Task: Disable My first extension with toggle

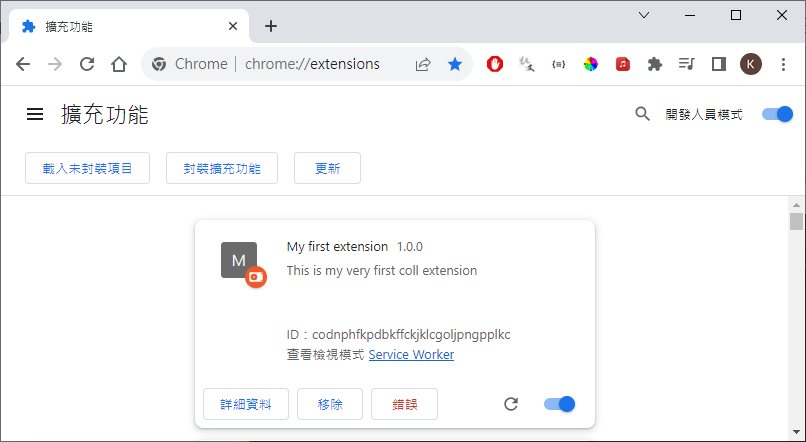Action: (x=560, y=404)
